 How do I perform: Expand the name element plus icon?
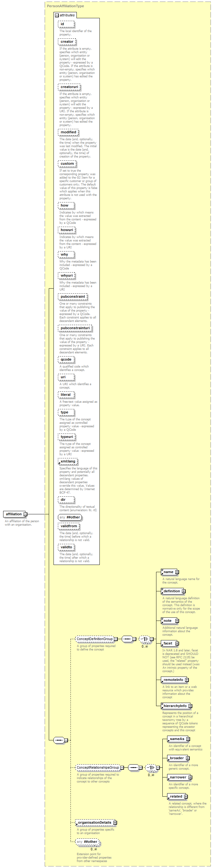(x=177, y=572)
